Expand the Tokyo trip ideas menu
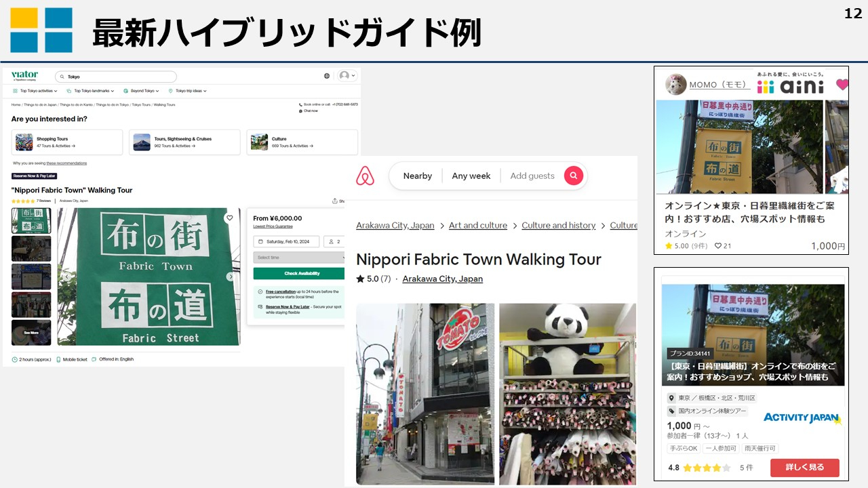Screen dimensions: 868x488 (x=187, y=91)
